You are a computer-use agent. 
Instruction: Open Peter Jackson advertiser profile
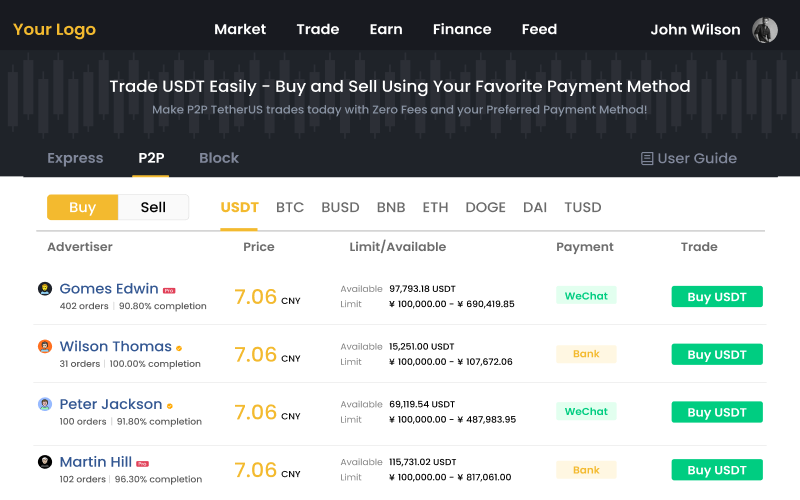point(111,404)
